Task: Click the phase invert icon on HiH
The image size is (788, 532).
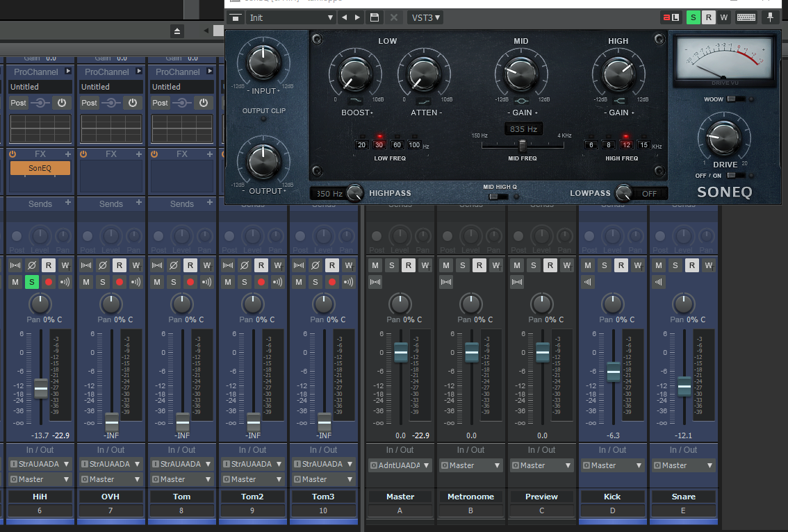Action: [x=31, y=265]
